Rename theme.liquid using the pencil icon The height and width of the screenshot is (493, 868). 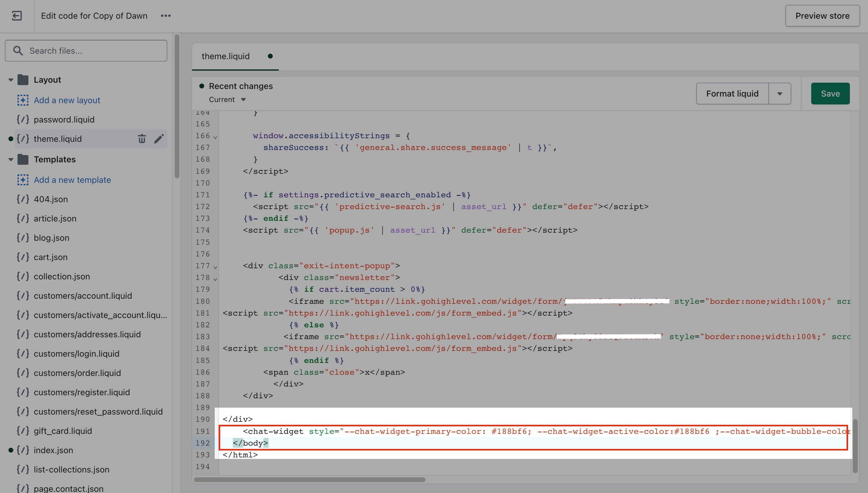pos(159,139)
